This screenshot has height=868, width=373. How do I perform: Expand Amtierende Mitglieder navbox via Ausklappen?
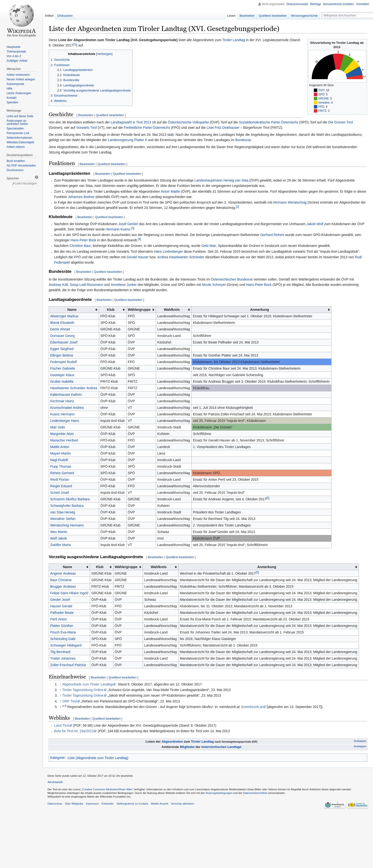coord(360,746)
